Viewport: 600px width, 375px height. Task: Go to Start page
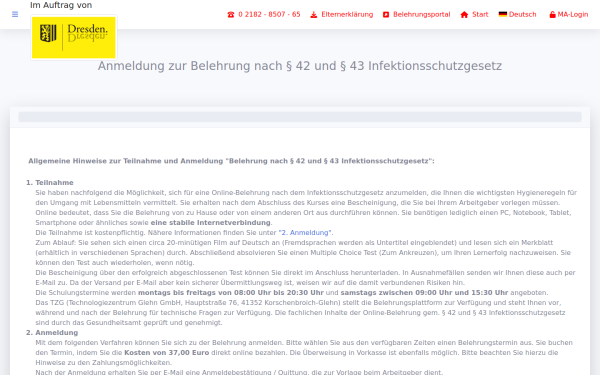tap(480, 15)
